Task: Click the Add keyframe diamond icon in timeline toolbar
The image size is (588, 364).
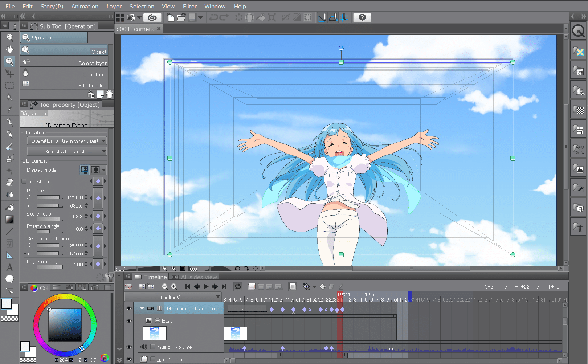Action: [x=323, y=286]
